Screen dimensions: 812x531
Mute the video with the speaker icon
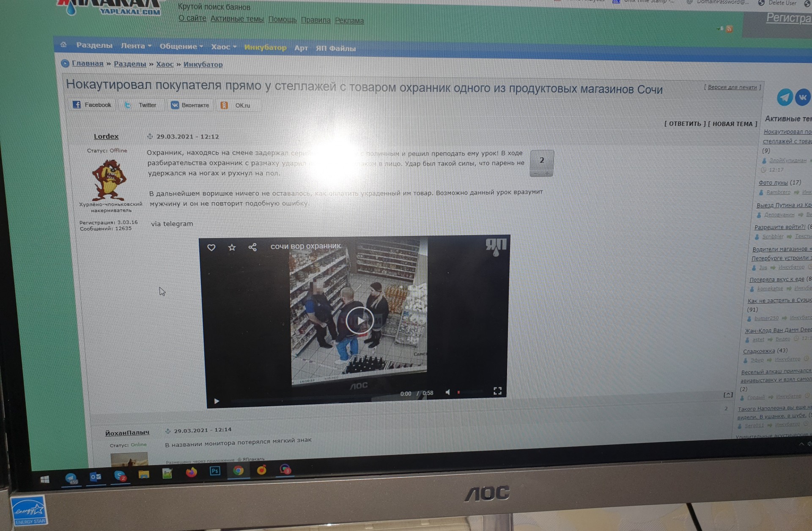pos(447,392)
